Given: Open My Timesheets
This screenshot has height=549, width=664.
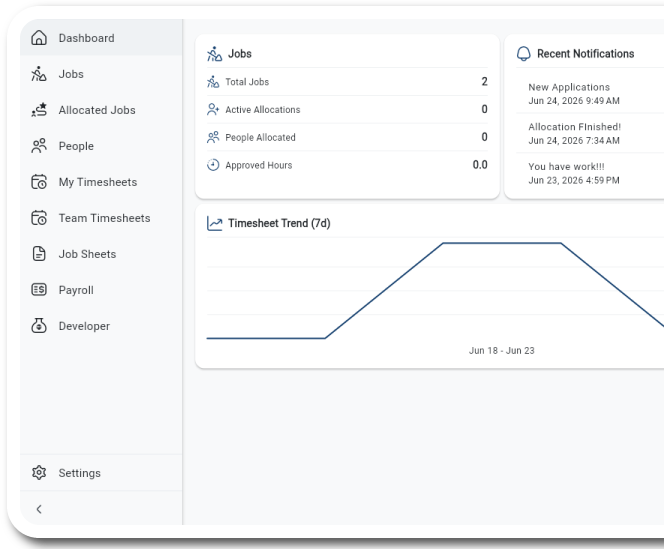Looking at the screenshot, I should coord(101,182).
